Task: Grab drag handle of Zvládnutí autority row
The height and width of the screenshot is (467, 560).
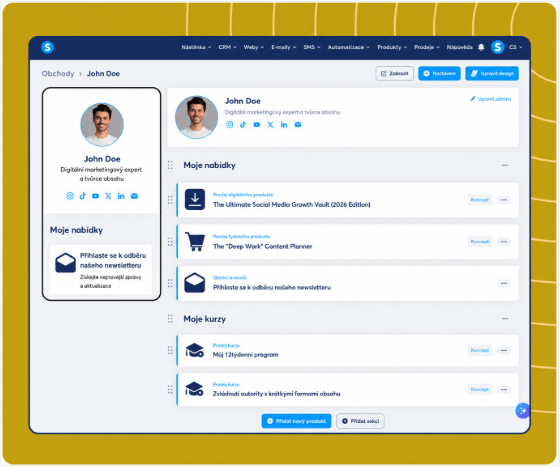Action: [x=170, y=389]
